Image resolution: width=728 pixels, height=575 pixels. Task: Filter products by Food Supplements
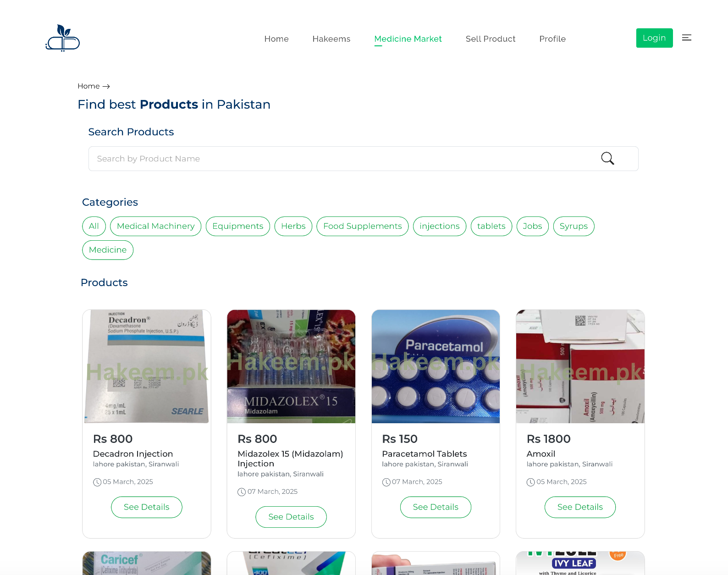tap(362, 226)
